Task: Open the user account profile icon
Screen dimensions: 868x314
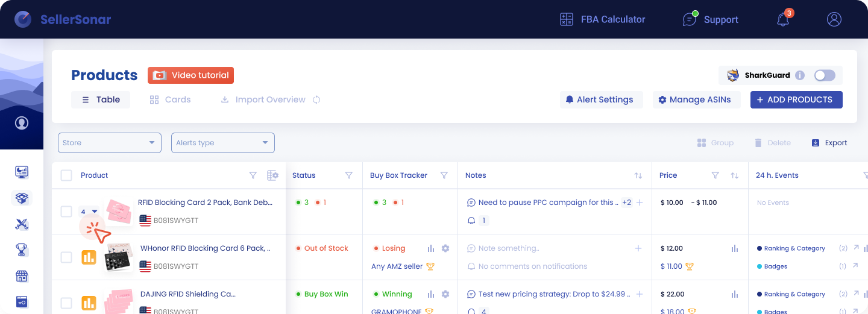Action: point(834,19)
